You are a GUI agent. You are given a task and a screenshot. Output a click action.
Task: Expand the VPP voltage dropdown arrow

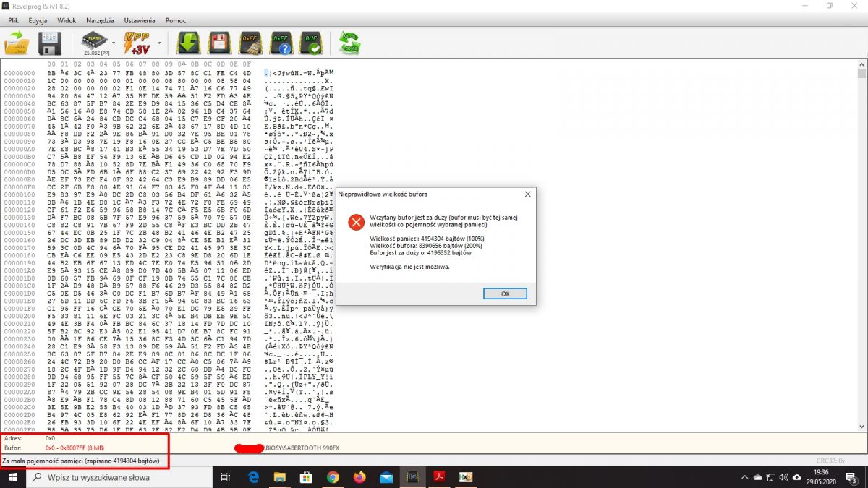coord(158,44)
